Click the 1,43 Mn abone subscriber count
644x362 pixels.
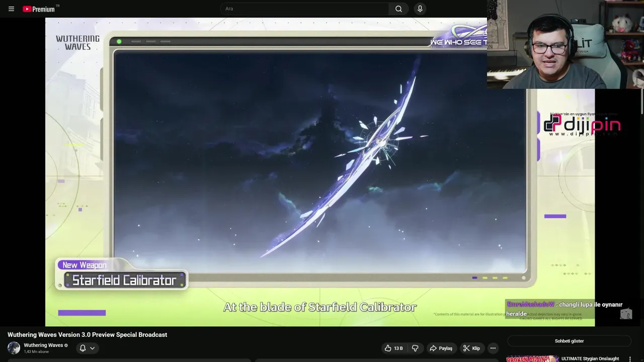tap(36, 352)
